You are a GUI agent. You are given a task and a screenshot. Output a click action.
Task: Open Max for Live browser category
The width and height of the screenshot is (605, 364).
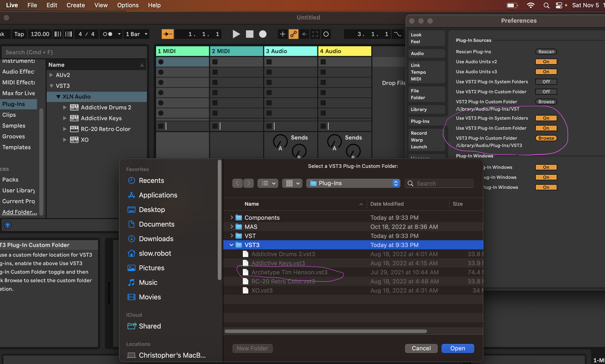[18, 93]
